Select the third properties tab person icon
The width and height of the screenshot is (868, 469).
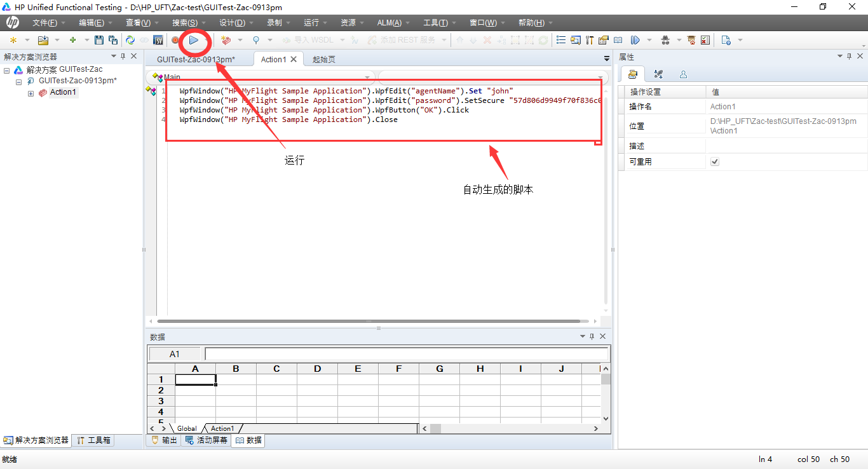coord(683,74)
